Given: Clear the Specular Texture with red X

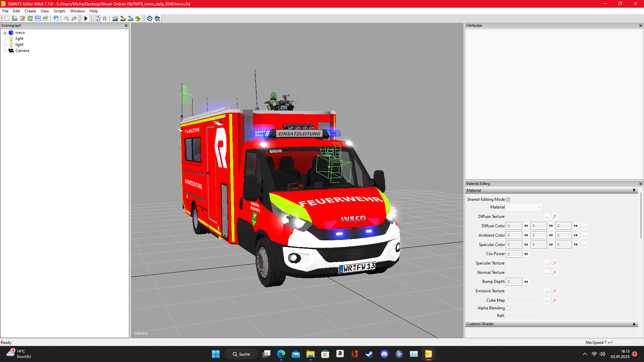Looking at the screenshot, I should click(555, 263).
